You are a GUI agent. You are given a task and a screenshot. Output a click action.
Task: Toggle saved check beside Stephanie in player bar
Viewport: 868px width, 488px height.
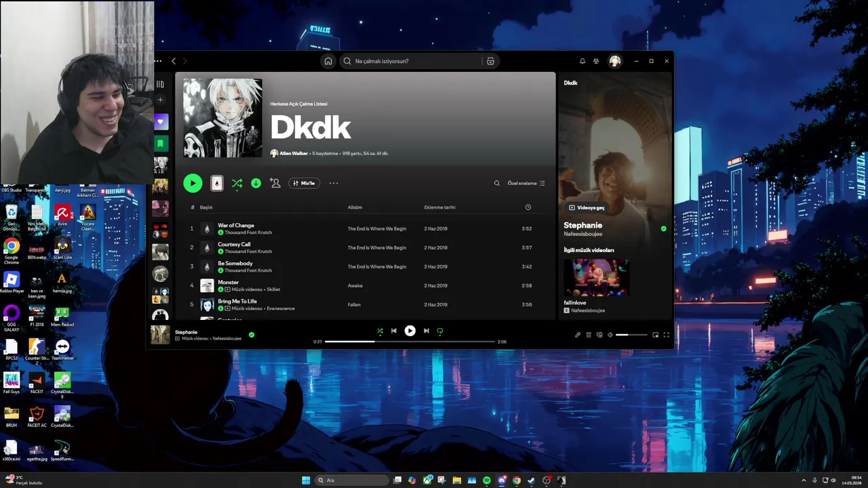(252, 335)
